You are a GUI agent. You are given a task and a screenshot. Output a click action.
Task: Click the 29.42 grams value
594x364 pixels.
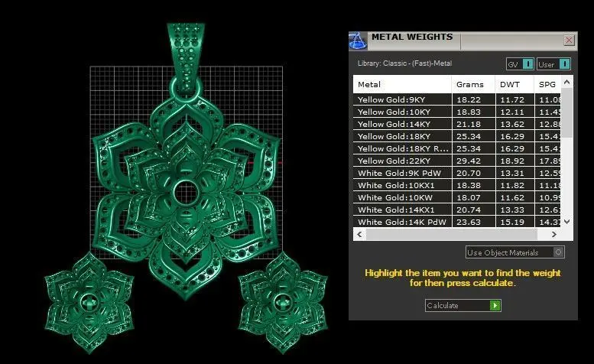(x=469, y=161)
